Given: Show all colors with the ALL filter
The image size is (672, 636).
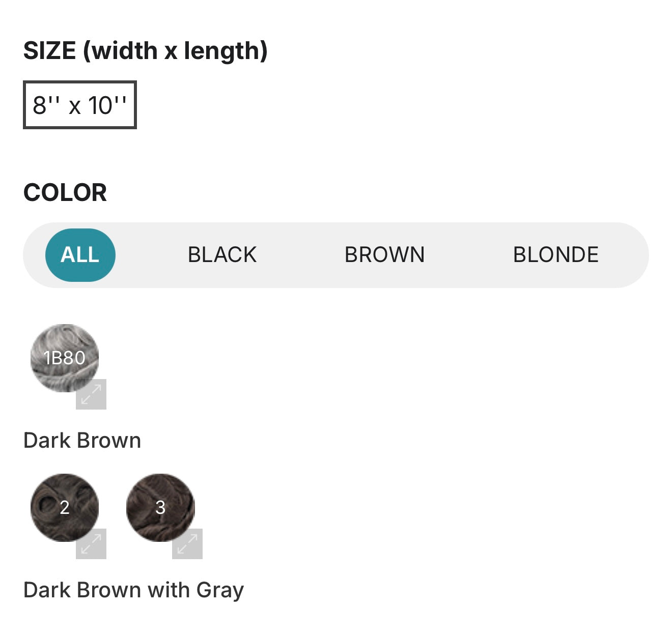Looking at the screenshot, I should [x=80, y=255].
